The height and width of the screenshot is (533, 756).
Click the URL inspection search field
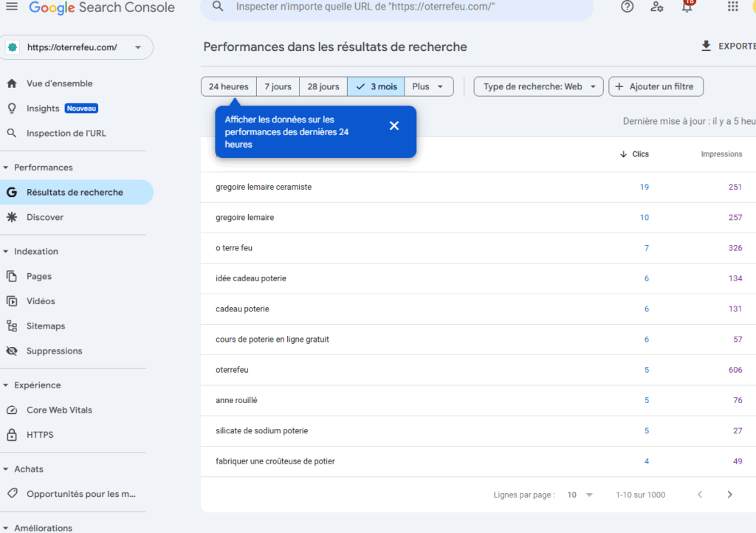click(x=396, y=7)
